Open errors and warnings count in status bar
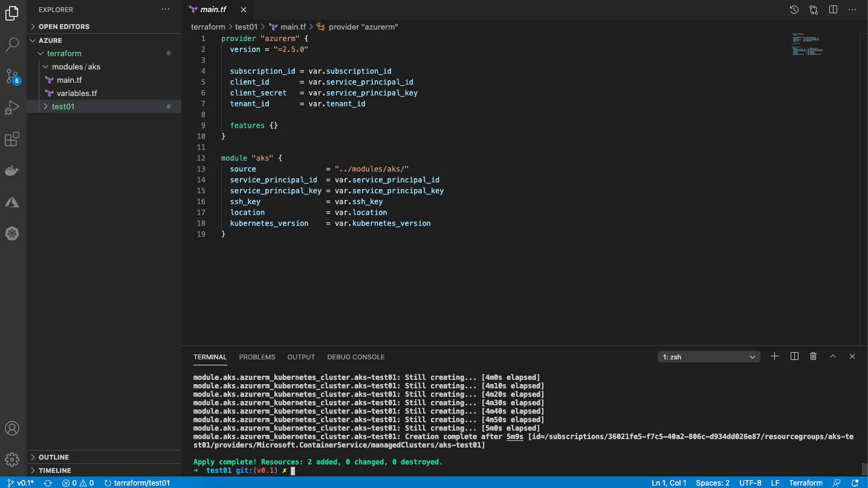The height and width of the screenshot is (488, 868). (78, 483)
